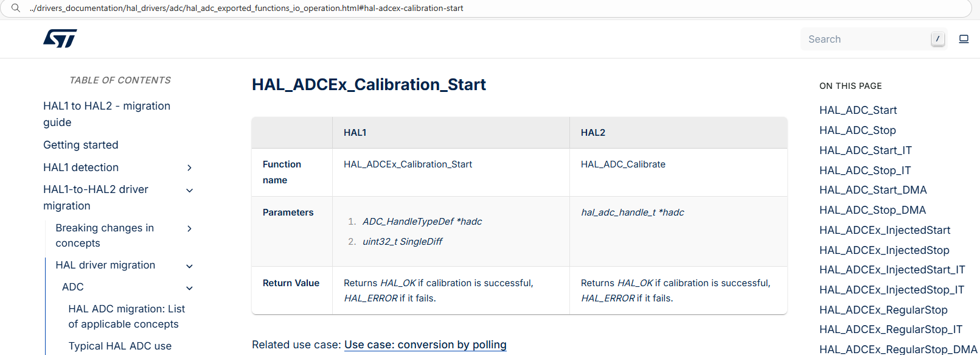
Task: Expand the HAL1 detection section
Action: pos(189,167)
